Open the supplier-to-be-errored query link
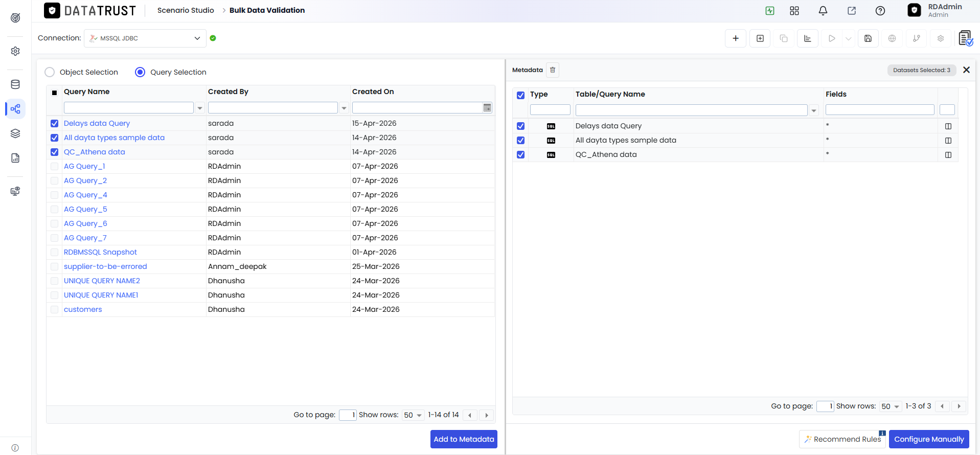This screenshot has height=455, width=980. coord(105,266)
